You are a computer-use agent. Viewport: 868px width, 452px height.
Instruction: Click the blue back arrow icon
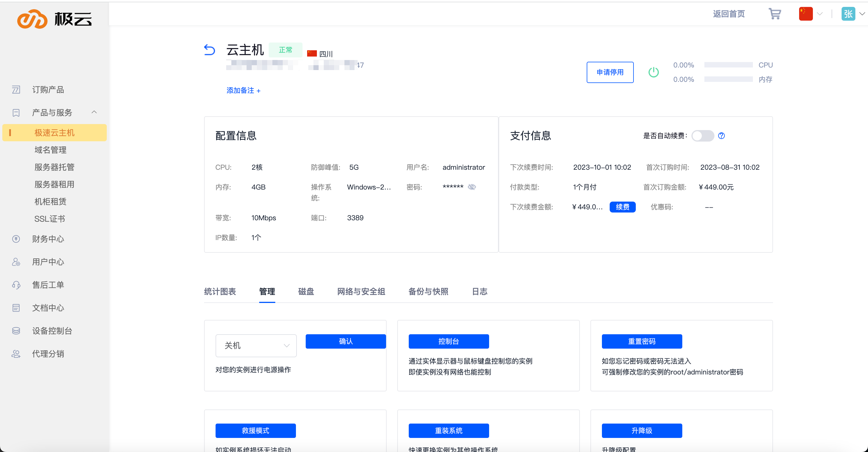209,50
